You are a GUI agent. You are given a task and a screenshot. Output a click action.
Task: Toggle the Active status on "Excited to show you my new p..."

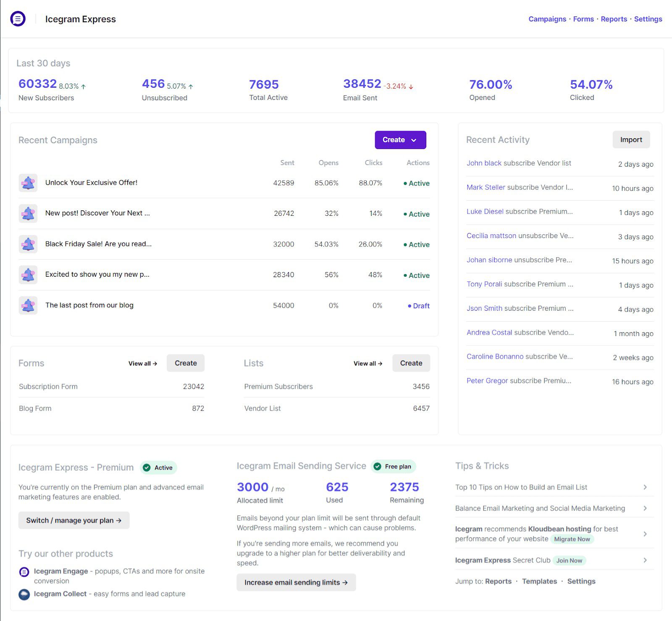click(x=416, y=275)
